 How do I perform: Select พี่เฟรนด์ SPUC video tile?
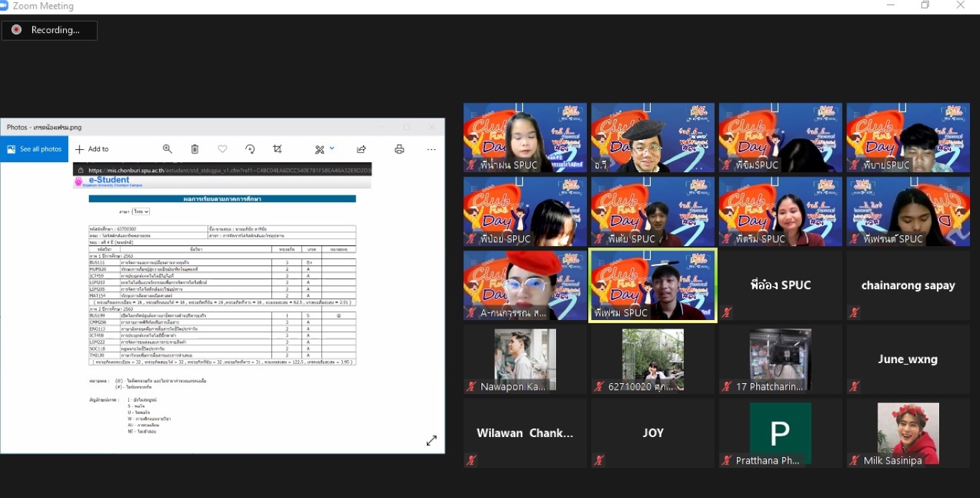tap(908, 212)
